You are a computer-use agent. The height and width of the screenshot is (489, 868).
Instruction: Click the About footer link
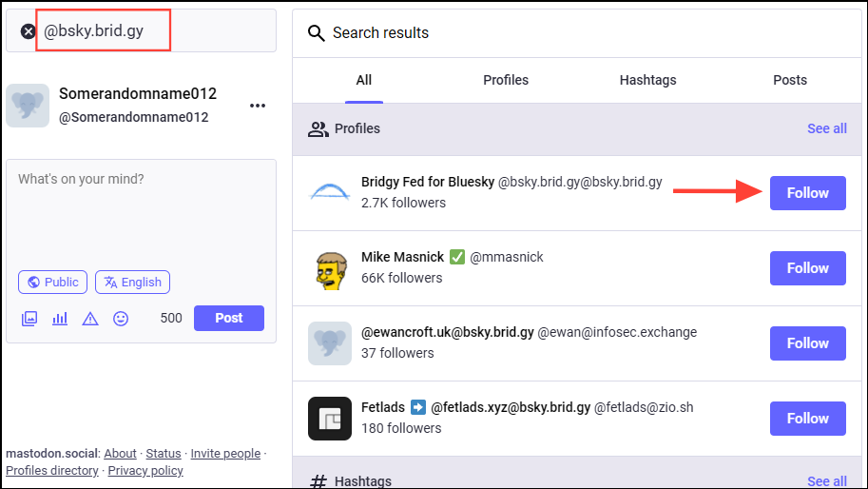120,453
